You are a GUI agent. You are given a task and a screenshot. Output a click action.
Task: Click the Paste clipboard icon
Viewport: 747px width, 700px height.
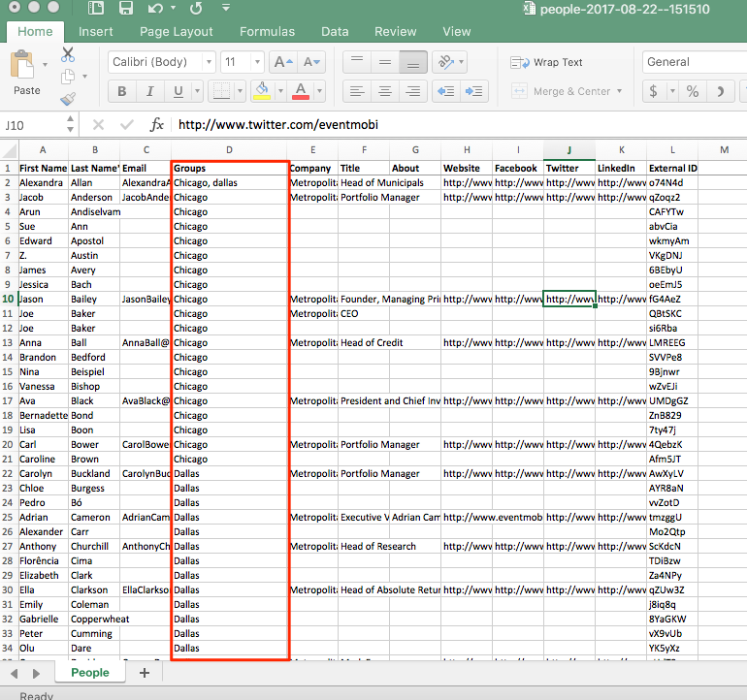(x=22, y=64)
